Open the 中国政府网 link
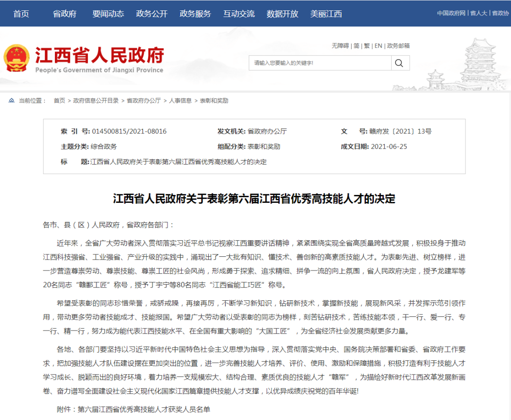511x420 pixels. click(451, 13)
